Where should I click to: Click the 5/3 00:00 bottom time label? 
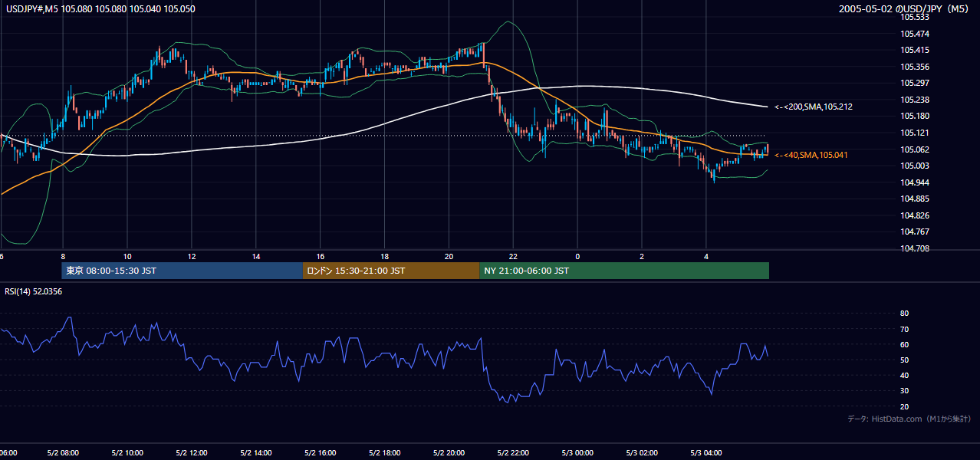point(578,453)
